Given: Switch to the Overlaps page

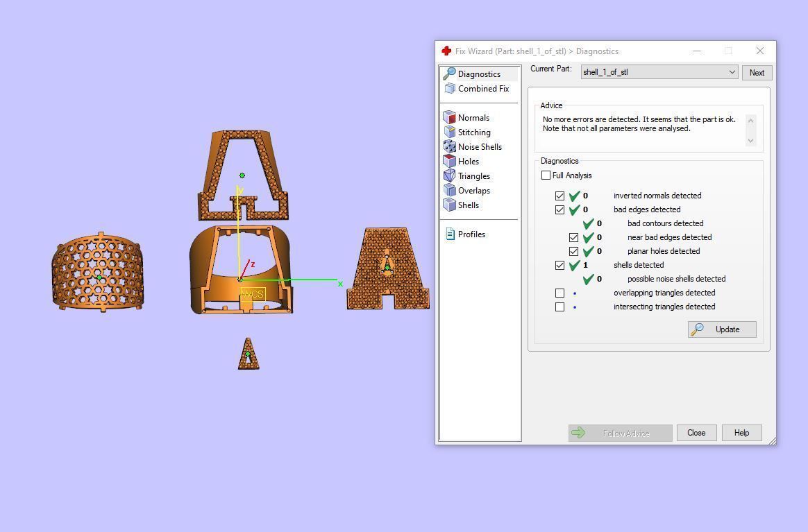Looking at the screenshot, I should [x=474, y=191].
